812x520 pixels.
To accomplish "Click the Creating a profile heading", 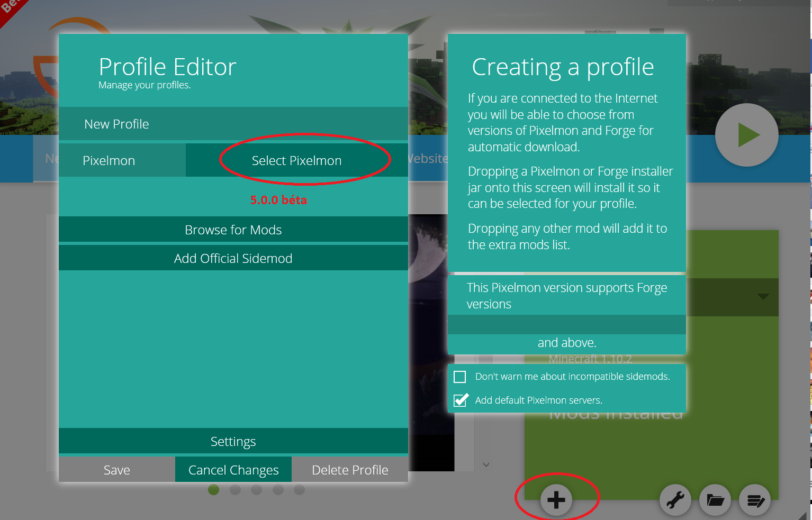I will [563, 67].
